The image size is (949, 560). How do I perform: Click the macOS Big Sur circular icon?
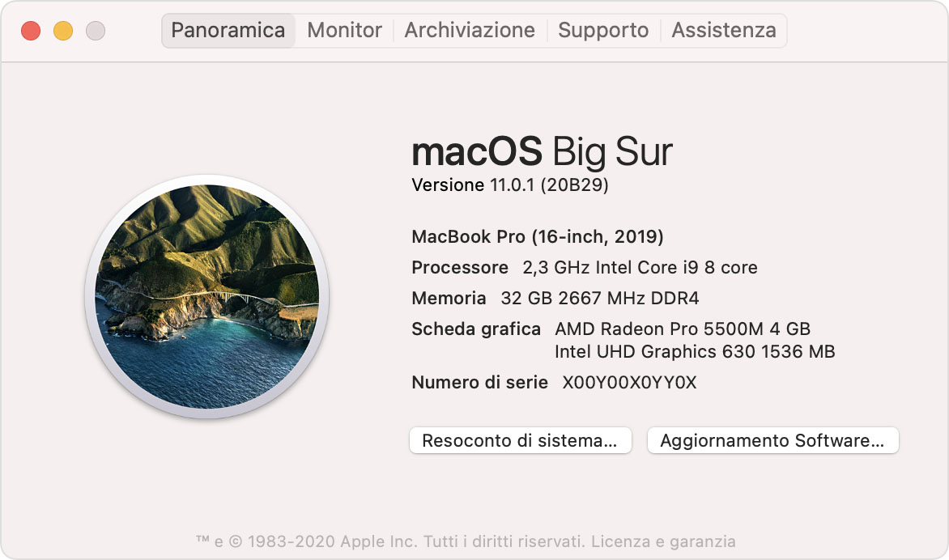point(206,296)
